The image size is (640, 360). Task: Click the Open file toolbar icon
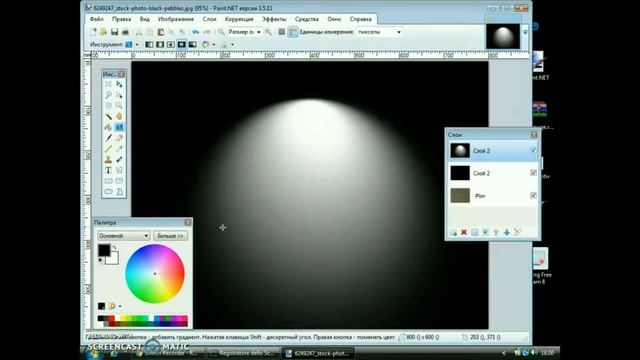point(103,32)
